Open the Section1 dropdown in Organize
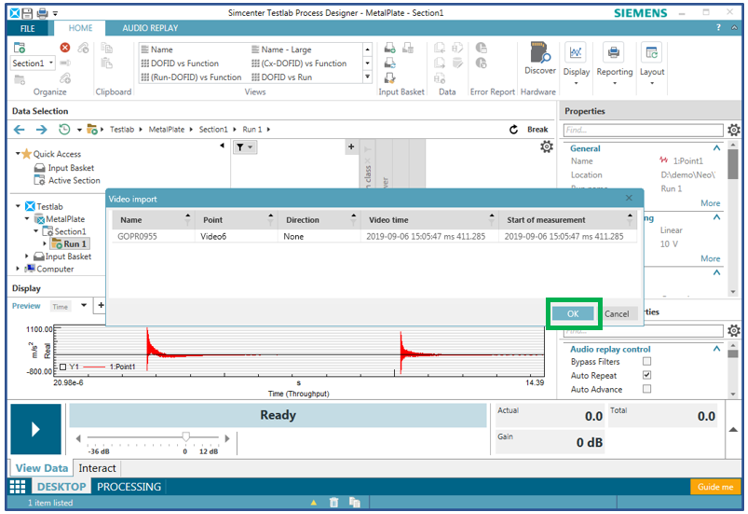 point(32,64)
